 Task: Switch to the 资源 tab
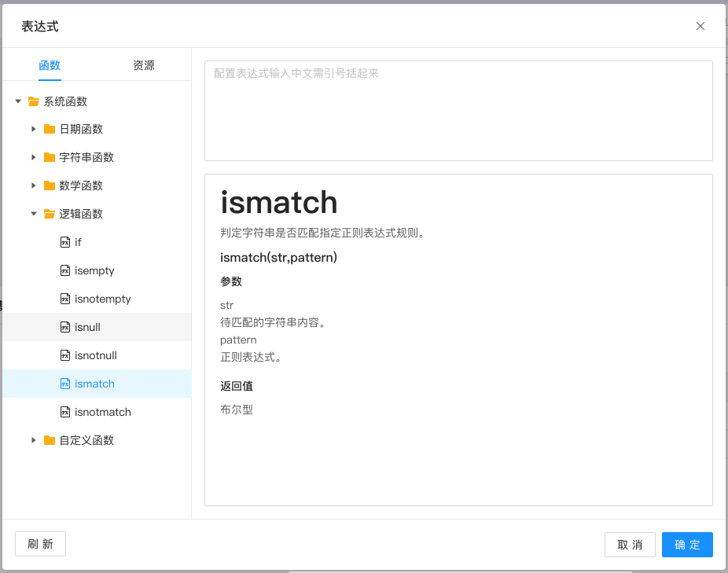pyautogui.click(x=144, y=65)
